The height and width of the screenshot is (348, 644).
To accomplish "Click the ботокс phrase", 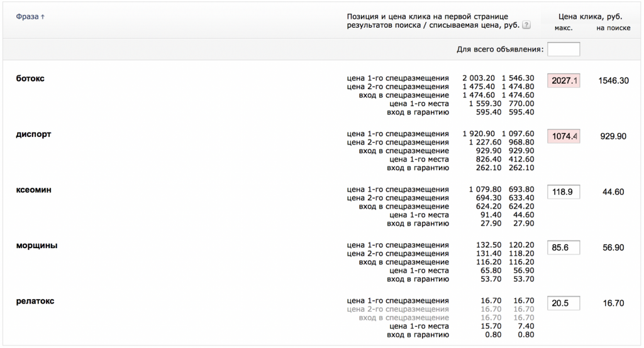I will point(30,78).
